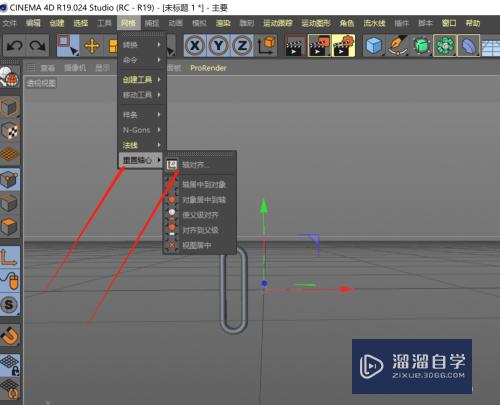The image size is (500, 405).
Task: Open the viewport 查看 menu
Action: tap(48, 68)
